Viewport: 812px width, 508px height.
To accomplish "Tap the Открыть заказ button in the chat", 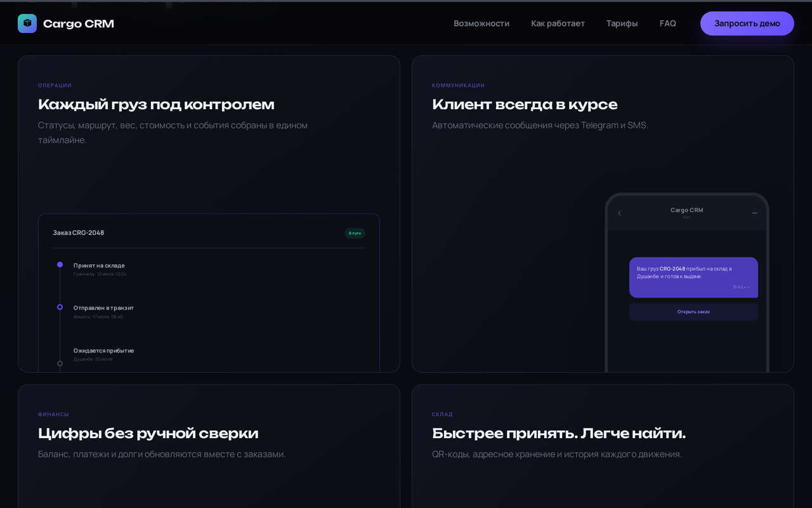I will click(693, 312).
